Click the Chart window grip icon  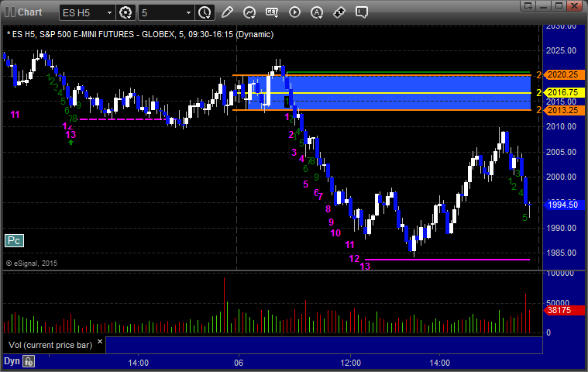pos(10,12)
